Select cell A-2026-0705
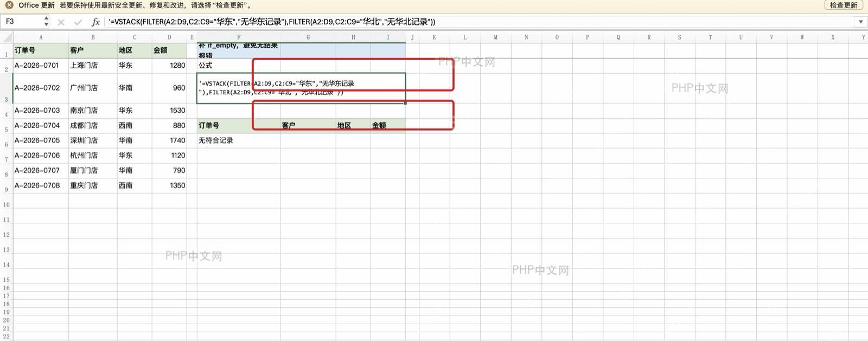The image size is (868, 341). (41, 141)
